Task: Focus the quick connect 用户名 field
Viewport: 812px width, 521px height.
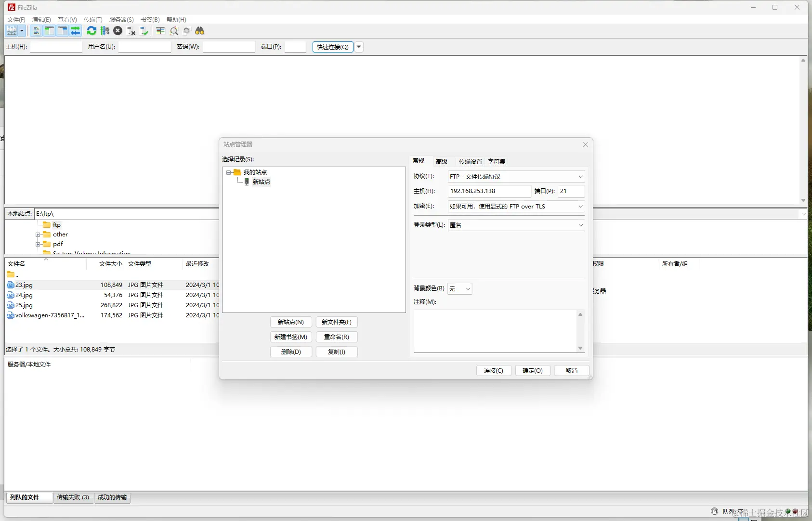Action: click(x=144, y=47)
